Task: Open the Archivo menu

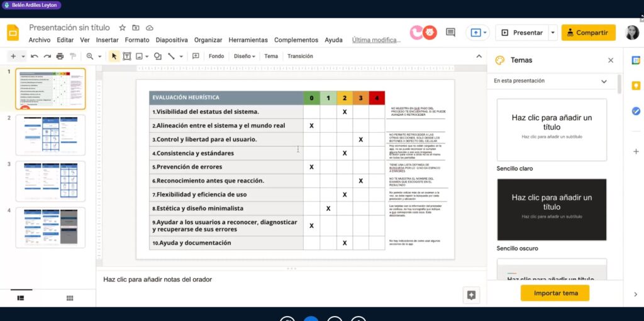Action: pos(40,40)
